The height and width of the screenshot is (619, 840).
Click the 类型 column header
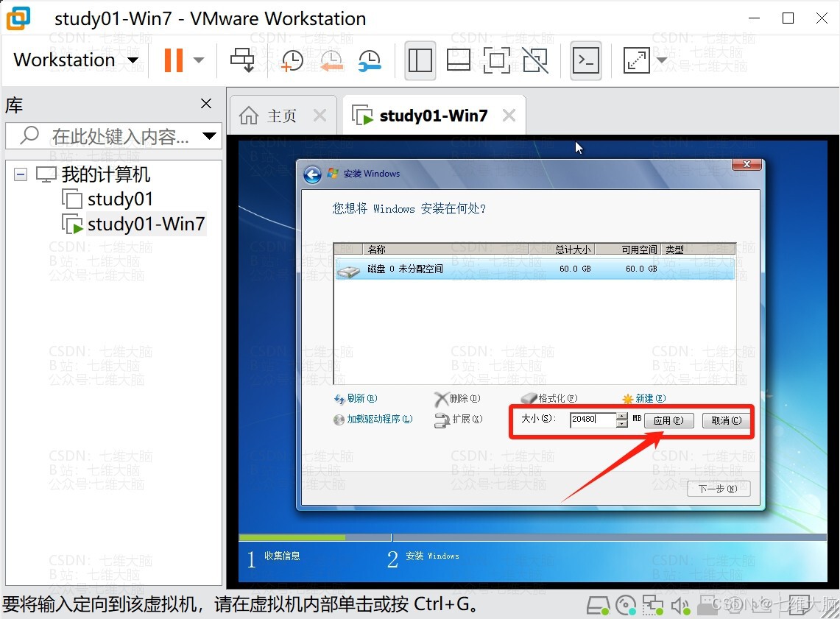point(698,249)
